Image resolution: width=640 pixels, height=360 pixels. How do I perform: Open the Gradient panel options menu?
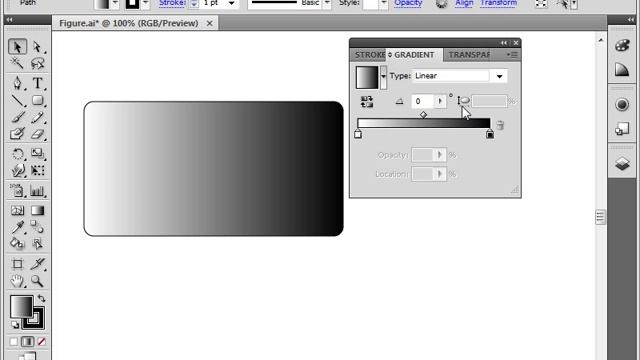(513, 55)
